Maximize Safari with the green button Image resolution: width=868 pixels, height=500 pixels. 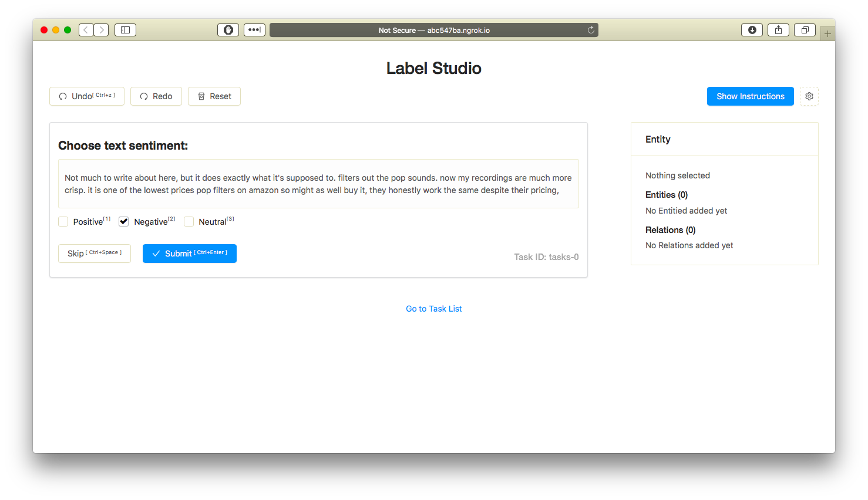(68, 30)
